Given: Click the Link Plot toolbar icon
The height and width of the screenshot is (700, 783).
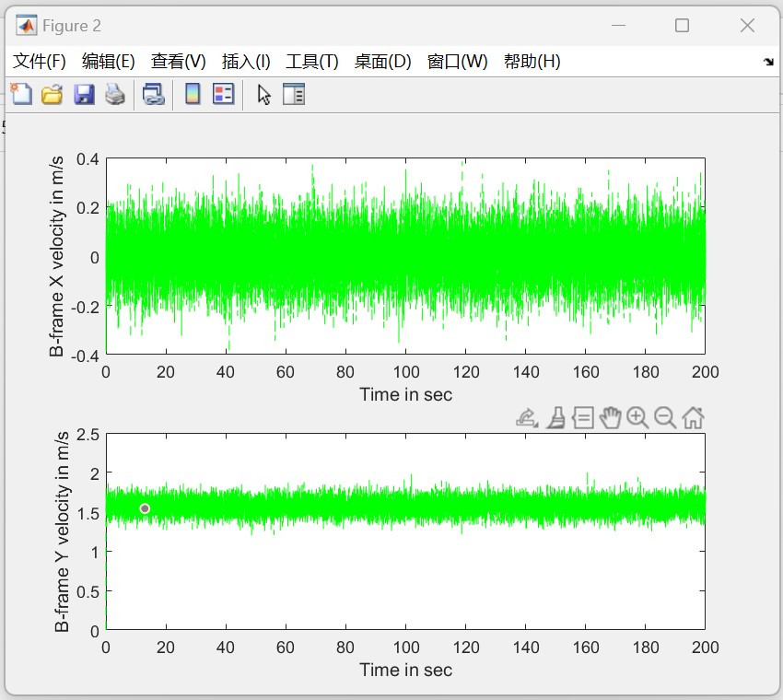Looking at the screenshot, I should [x=153, y=94].
